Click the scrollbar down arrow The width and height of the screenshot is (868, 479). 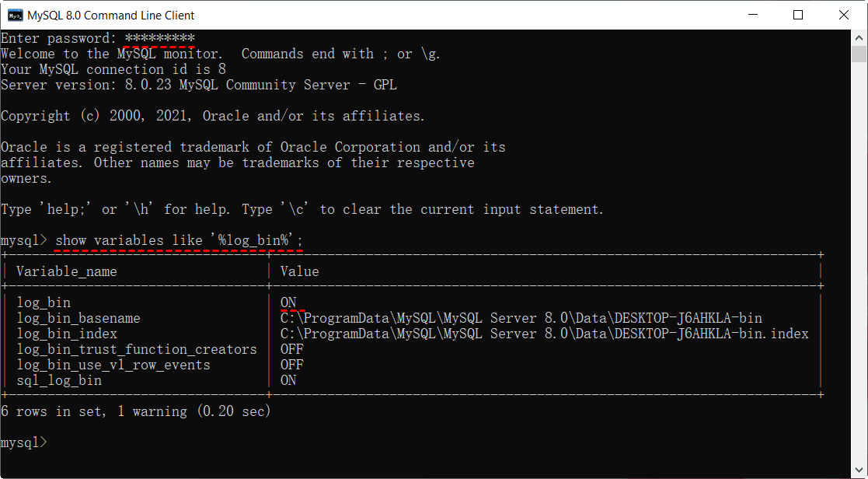pos(859,470)
